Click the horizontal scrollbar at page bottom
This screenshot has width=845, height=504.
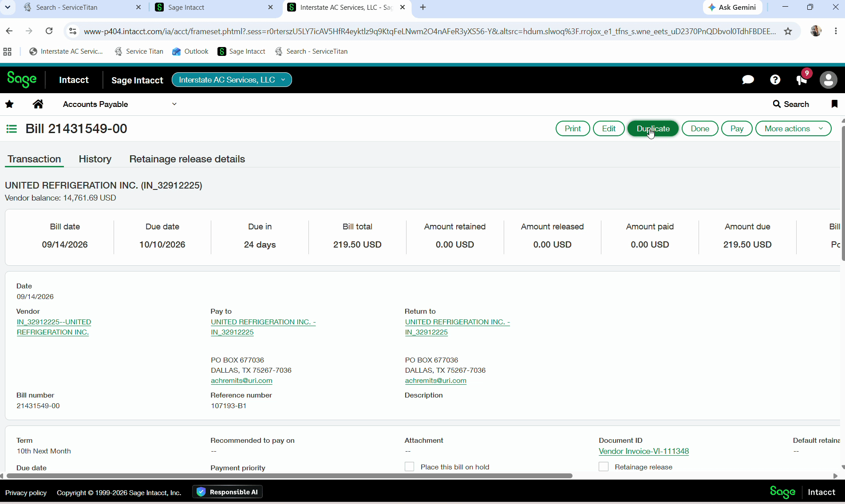289,476
